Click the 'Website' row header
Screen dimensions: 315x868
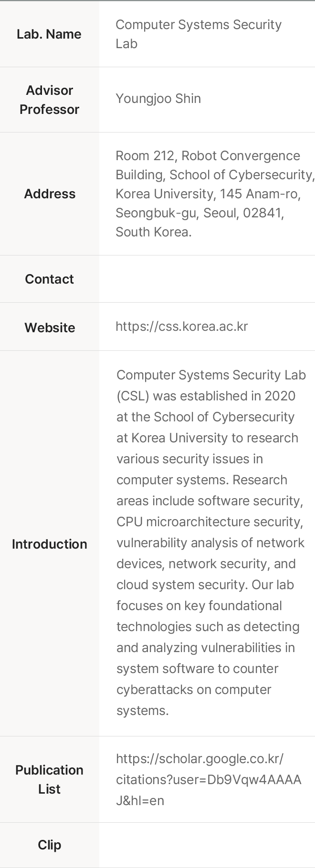pyautogui.click(x=50, y=327)
